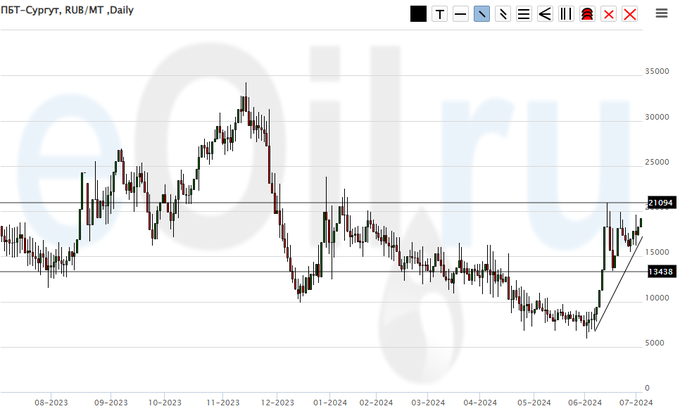The image size is (680, 411).
Task: Open the black line color picker
Action: pyautogui.click(x=418, y=14)
